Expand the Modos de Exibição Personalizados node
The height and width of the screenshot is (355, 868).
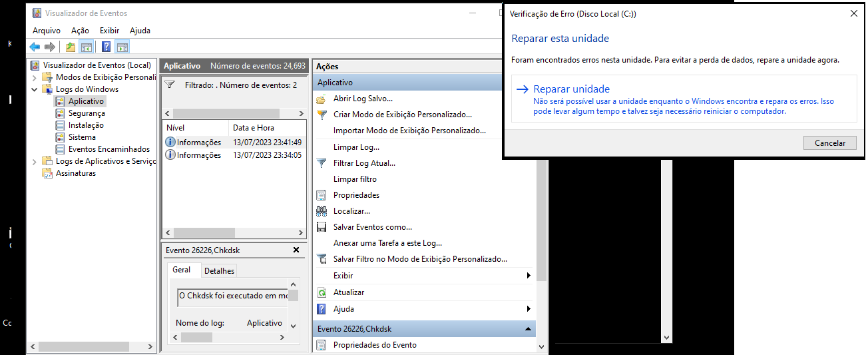tap(35, 77)
